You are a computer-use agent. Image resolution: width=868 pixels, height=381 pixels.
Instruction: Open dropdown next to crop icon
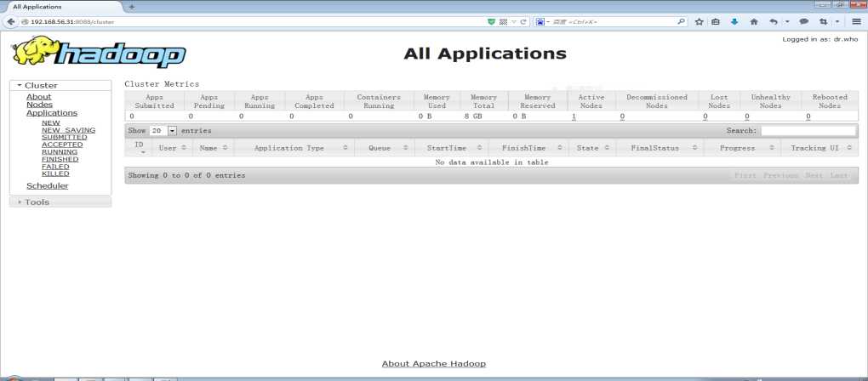point(837,21)
